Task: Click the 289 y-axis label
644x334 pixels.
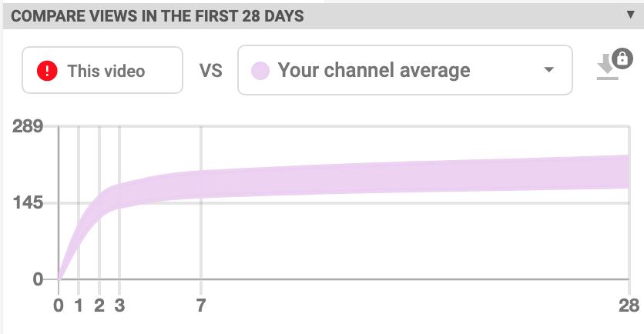Action: 28,126
